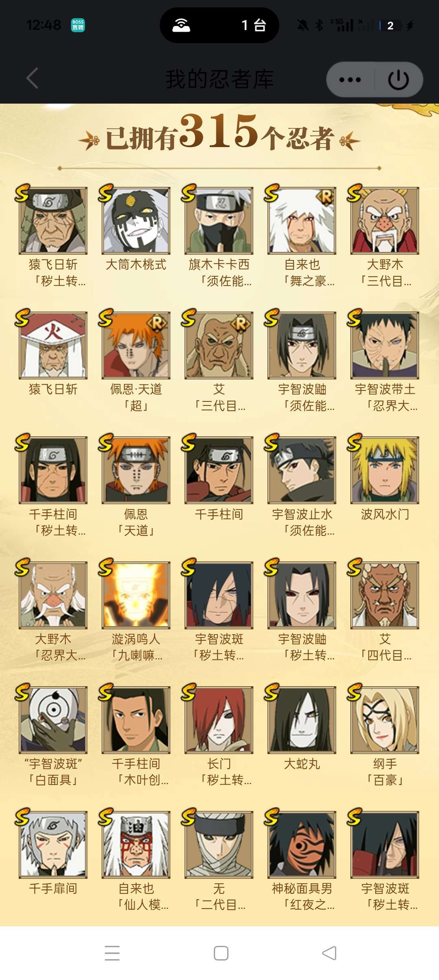Select 波风水门 ninja portrait
Screen dimensions: 439x980
pos(385,470)
